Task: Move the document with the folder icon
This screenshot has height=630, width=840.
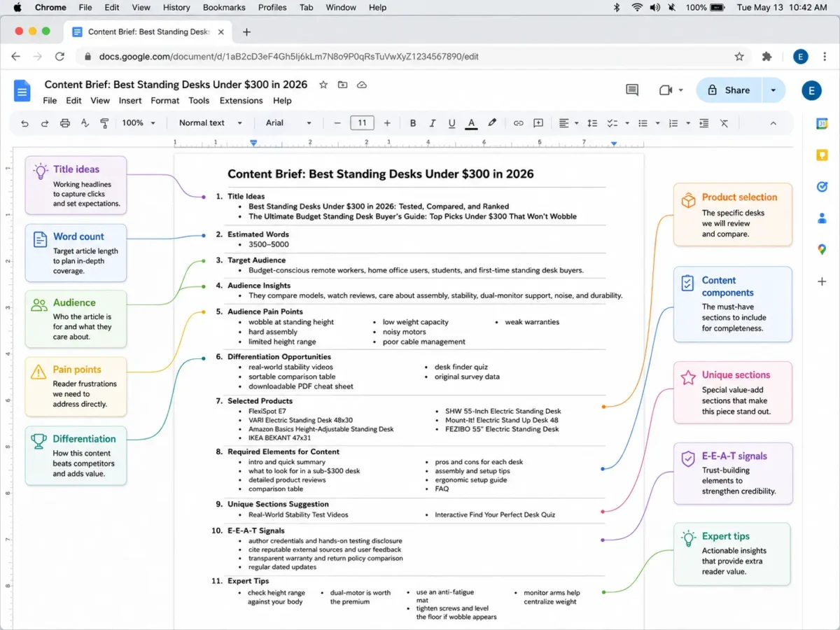Action: (x=342, y=85)
